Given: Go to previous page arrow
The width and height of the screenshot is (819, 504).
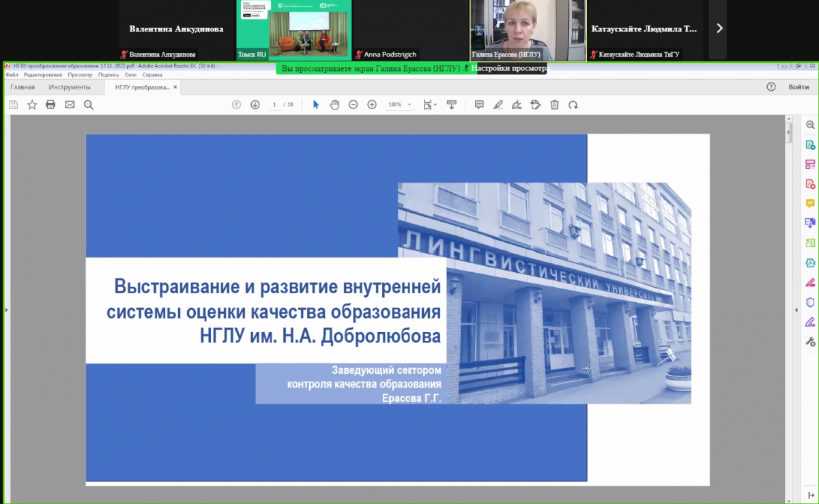Looking at the screenshot, I should tap(236, 104).
